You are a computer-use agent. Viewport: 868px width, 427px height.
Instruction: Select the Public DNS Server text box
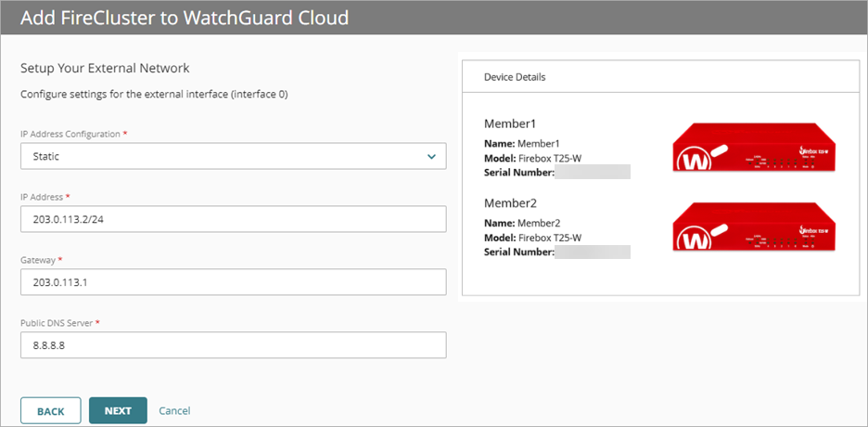point(232,345)
